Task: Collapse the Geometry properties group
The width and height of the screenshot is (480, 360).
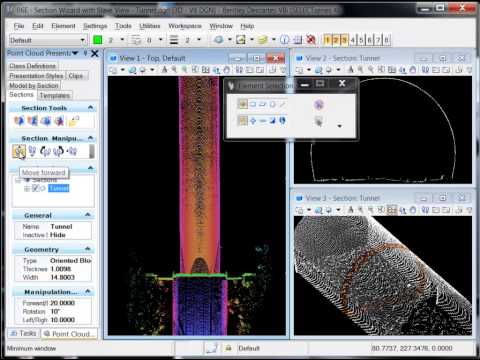Action: coord(88,249)
